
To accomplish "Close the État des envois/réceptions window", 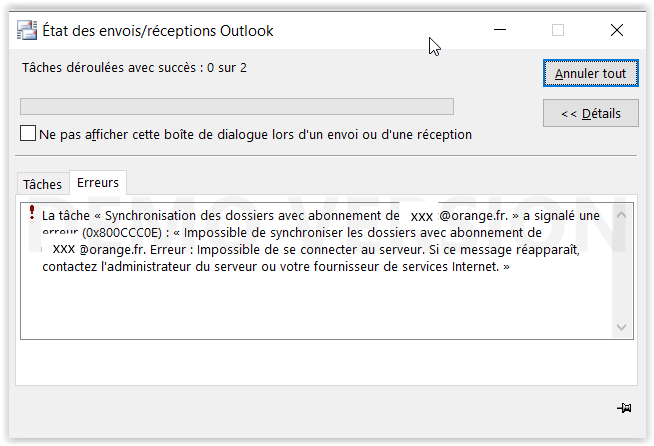I will click(616, 30).
